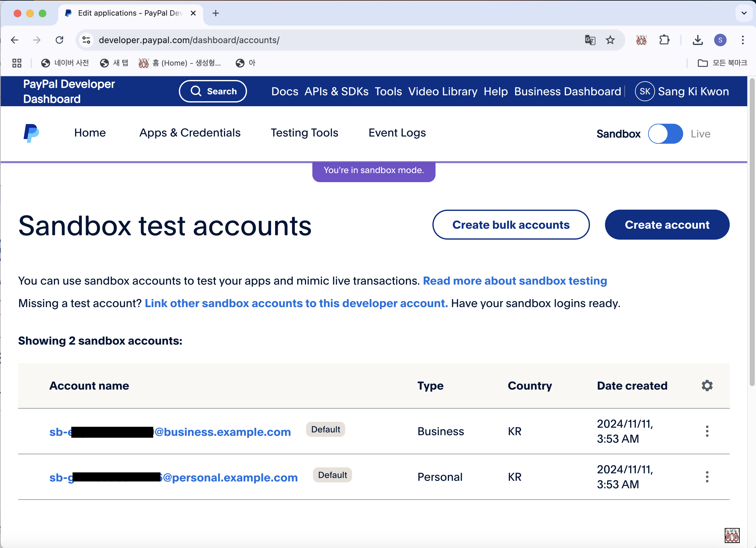The height and width of the screenshot is (548, 756).
Task: Open the Personal account's three-dot menu
Action: tap(707, 477)
